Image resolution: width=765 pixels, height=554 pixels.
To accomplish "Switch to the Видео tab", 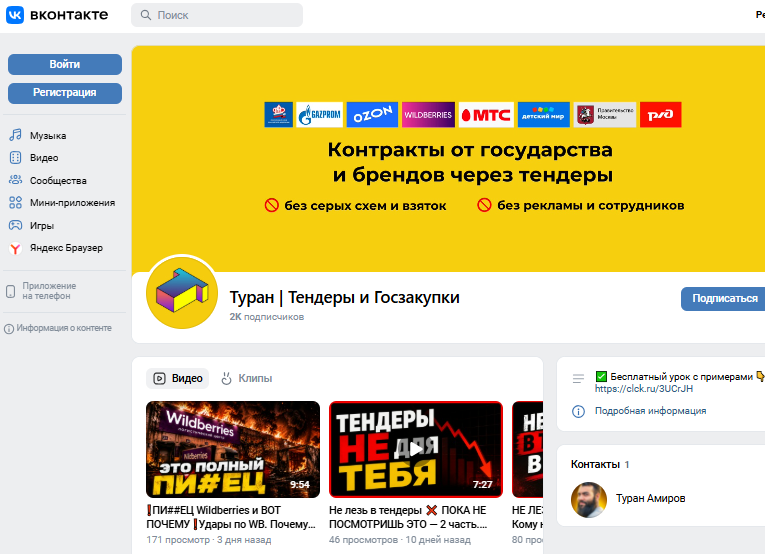I will [178, 378].
